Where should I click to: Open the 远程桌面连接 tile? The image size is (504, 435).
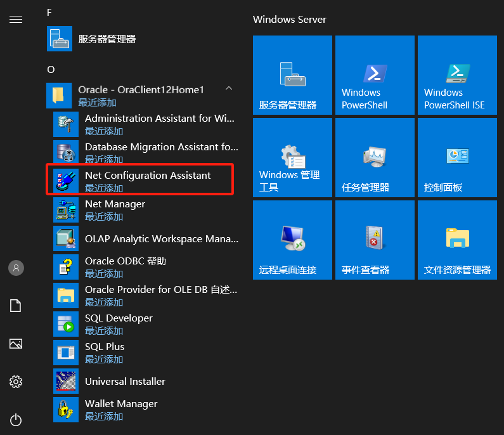click(292, 240)
